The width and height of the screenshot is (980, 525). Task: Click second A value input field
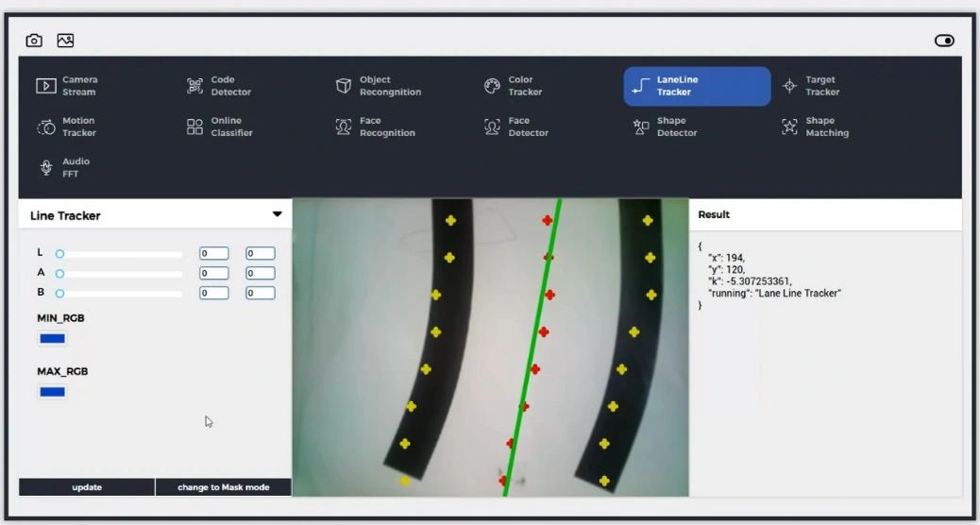pyautogui.click(x=260, y=273)
